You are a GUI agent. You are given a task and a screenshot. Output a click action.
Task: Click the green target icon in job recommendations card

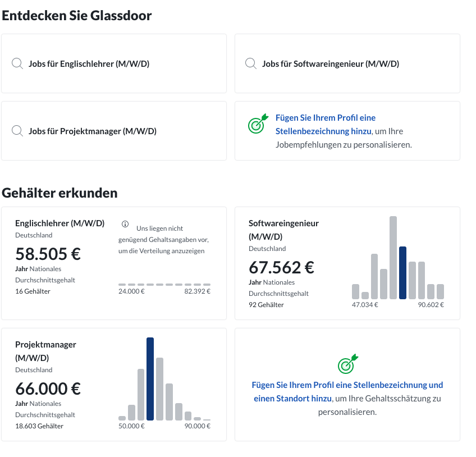(258, 124)
